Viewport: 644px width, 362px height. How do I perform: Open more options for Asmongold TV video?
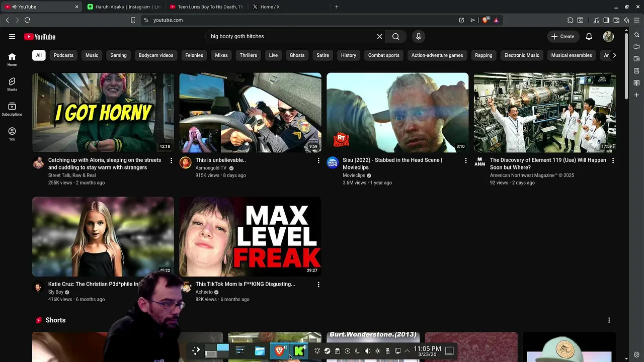point(318,160)
